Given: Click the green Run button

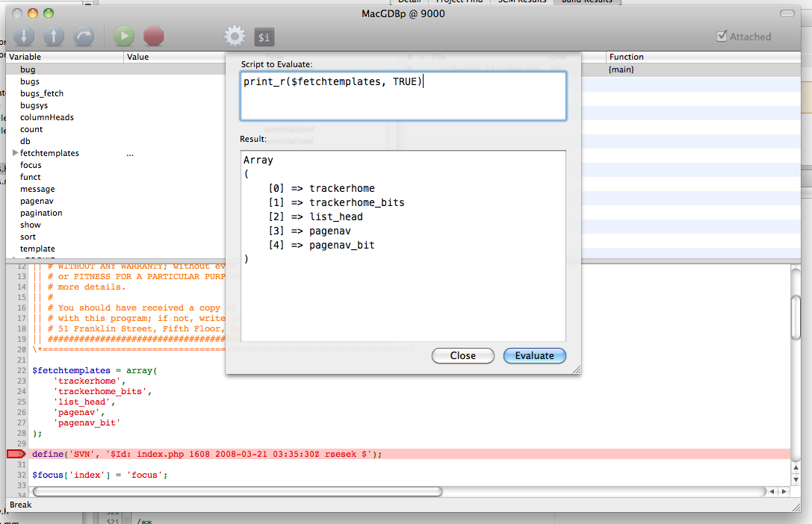Looking at the screenshot, I should tap(124, 37).
